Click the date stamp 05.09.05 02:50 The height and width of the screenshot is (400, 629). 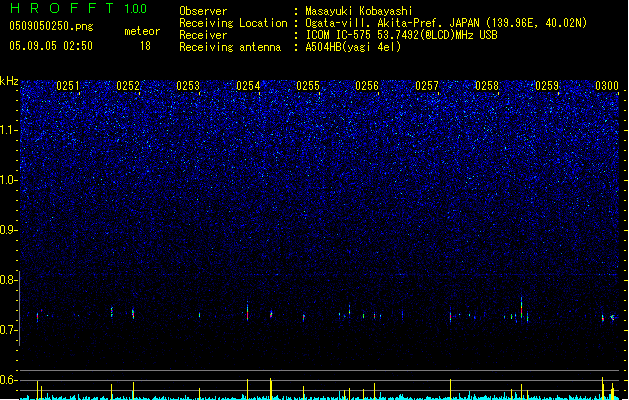tap(51, 46)
